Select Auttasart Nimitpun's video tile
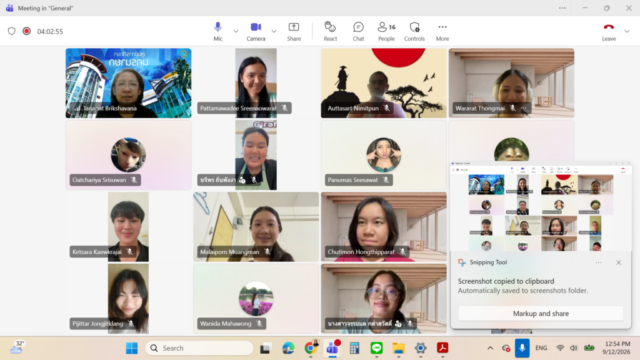This screenshot has width=640, height=360. (x=384, y=83)
